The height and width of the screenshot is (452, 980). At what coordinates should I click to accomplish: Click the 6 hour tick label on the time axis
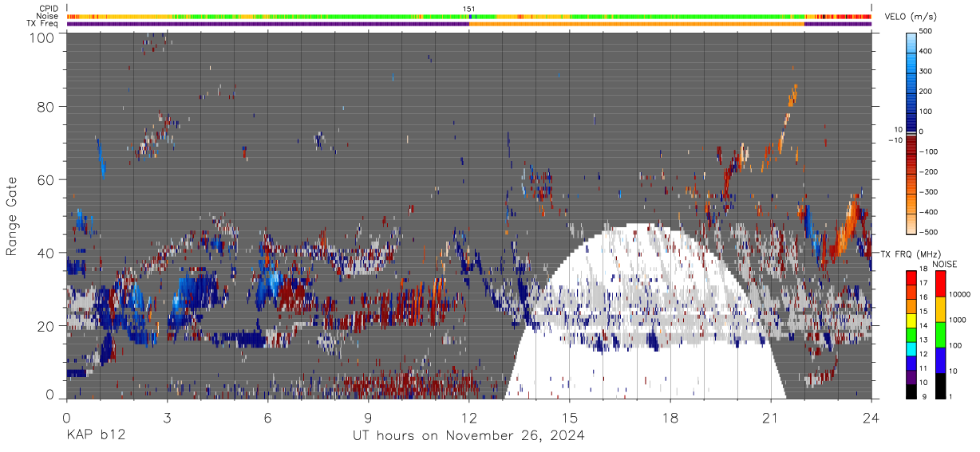(x=267, y=418)
